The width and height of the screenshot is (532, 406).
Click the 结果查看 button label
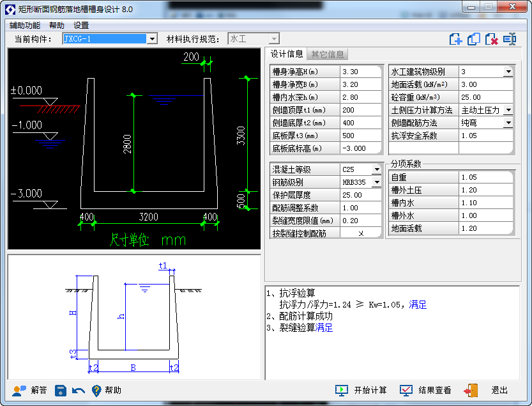point(435,391)
